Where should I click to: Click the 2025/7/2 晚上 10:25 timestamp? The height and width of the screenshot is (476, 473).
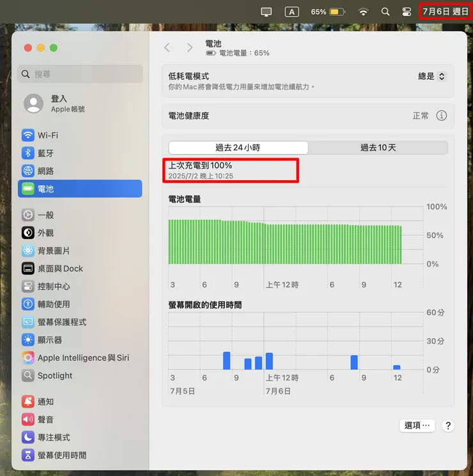(201, 176)
